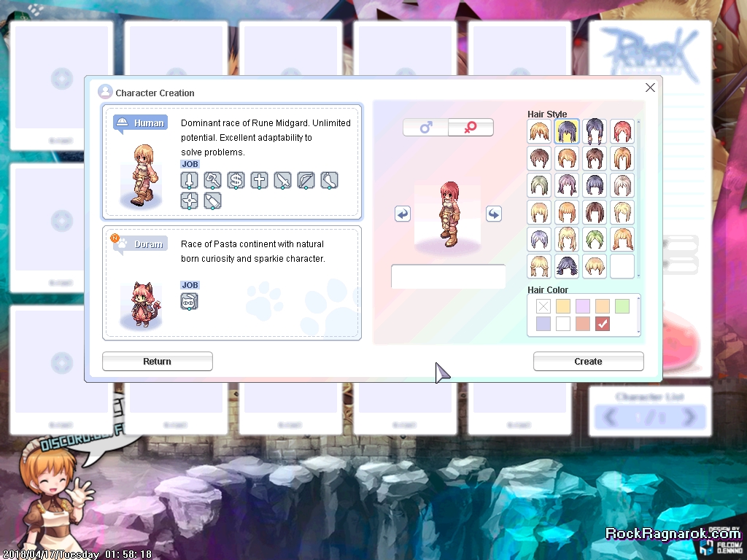Click the Doram Summoner job icon
This screenshot has height=560, width=747.
point(189,301)
